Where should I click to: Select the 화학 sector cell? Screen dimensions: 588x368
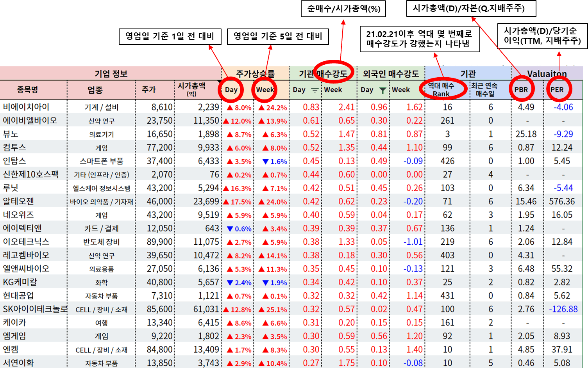(x=102, y=283)
